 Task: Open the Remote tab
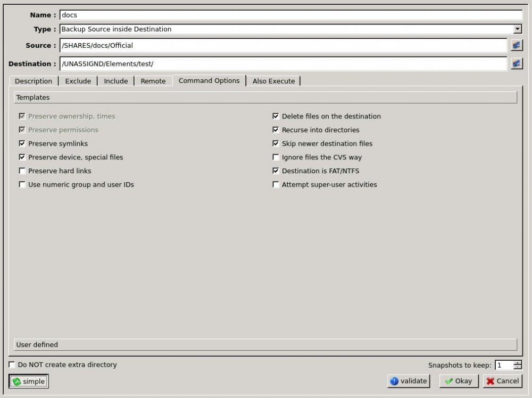[x=153, y=81]
